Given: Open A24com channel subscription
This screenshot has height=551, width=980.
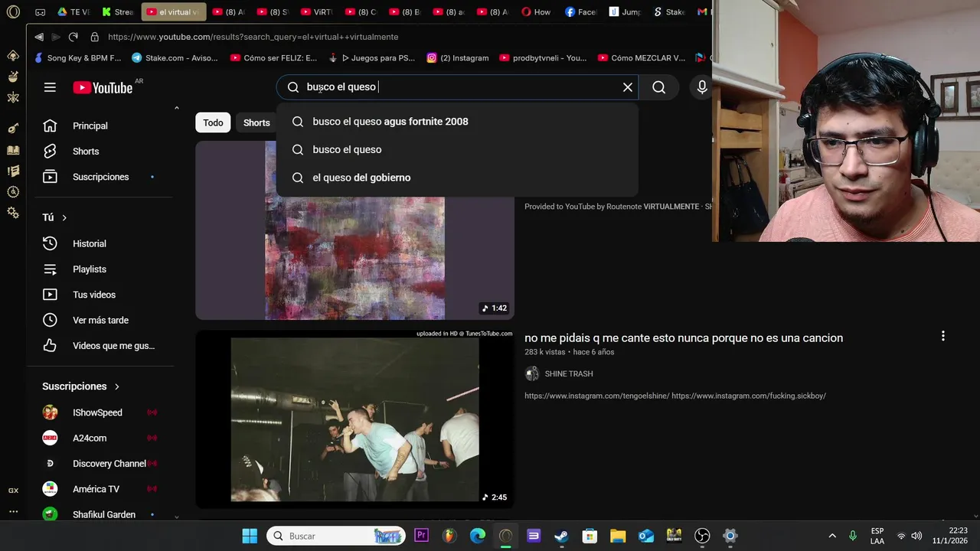Looking at the screenshot, I should point(102,438).
